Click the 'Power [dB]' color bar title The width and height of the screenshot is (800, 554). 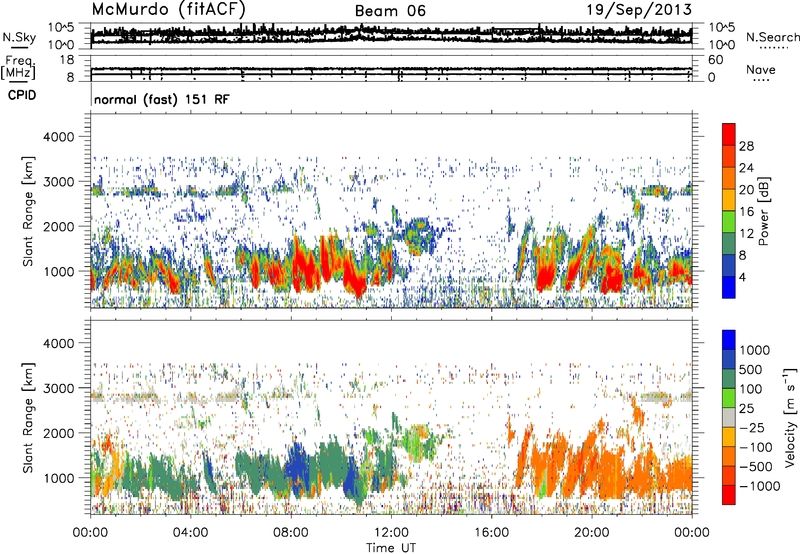coord(763,211)
